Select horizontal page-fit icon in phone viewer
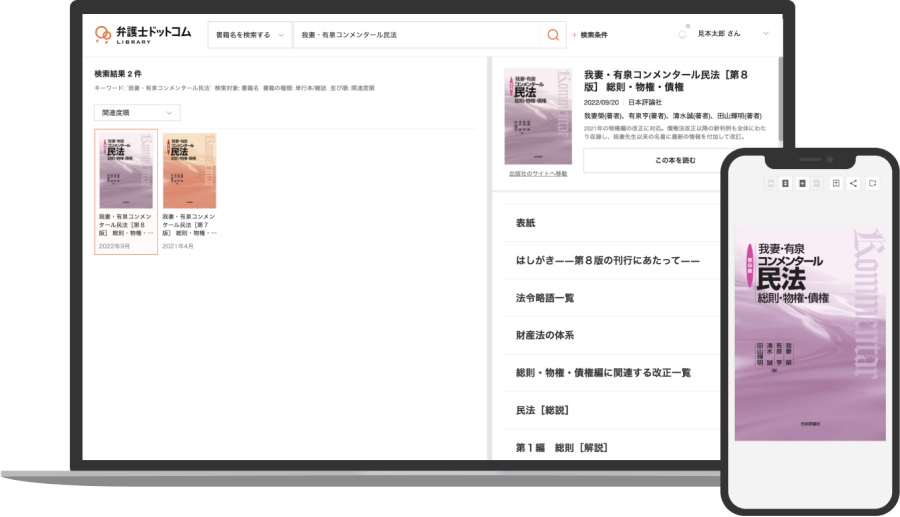 point(770,183)
